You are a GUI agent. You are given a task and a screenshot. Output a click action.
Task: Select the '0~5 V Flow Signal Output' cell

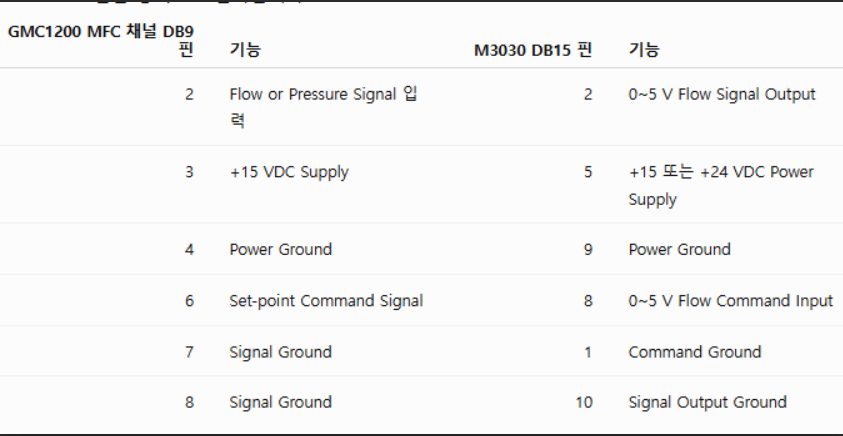[722, 95]
